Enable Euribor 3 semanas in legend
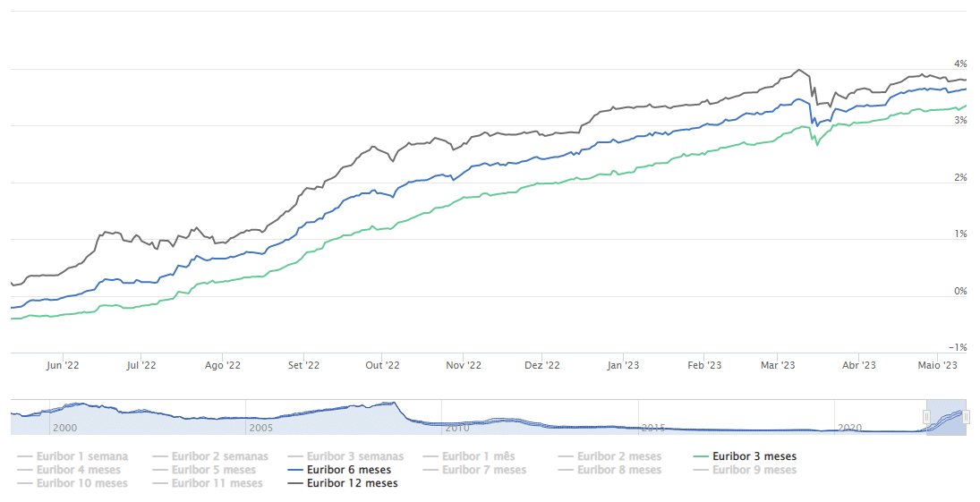Screen dimensions: 980x502 (354, 456)
